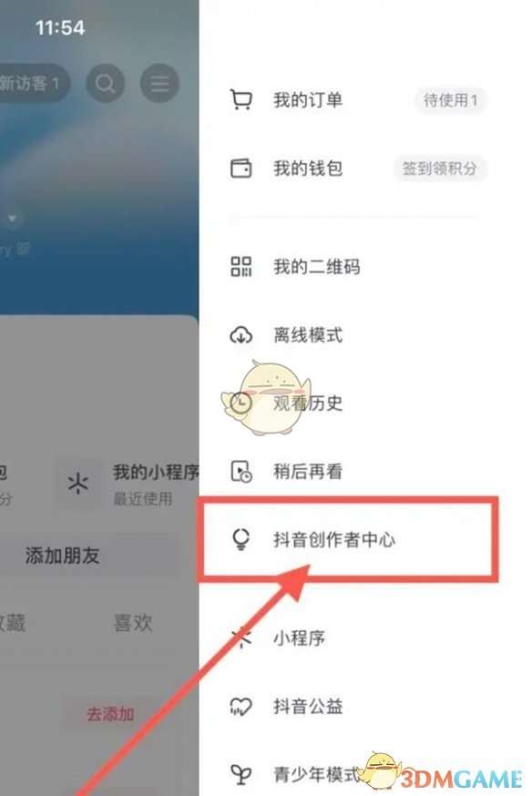Tap the 新访客 1 visitor pill
The width and height of the screenshot is (532, 796).
pos(32,83)
